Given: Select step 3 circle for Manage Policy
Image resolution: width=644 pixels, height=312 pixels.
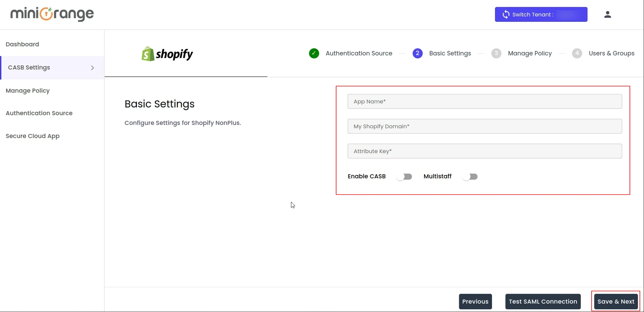Looking at the screenshot, I should click(496, 53).
